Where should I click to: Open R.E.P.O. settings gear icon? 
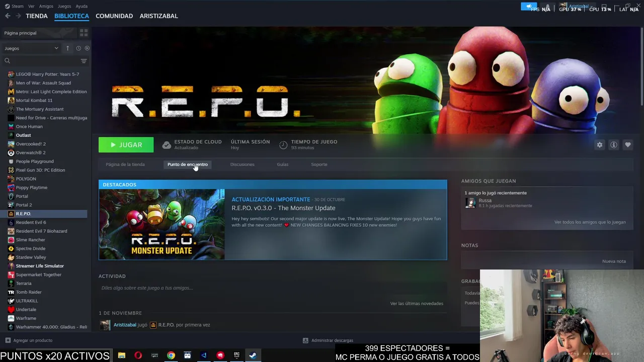(599, 145)
